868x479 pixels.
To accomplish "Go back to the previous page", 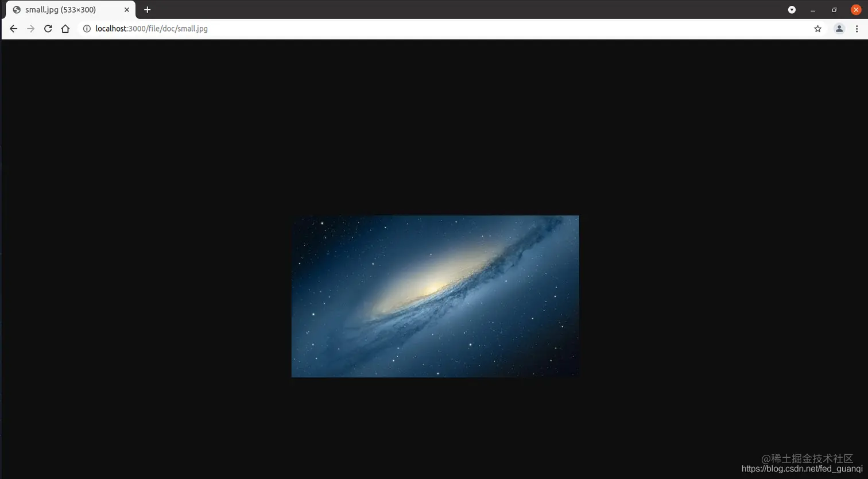I will (13, 29).
